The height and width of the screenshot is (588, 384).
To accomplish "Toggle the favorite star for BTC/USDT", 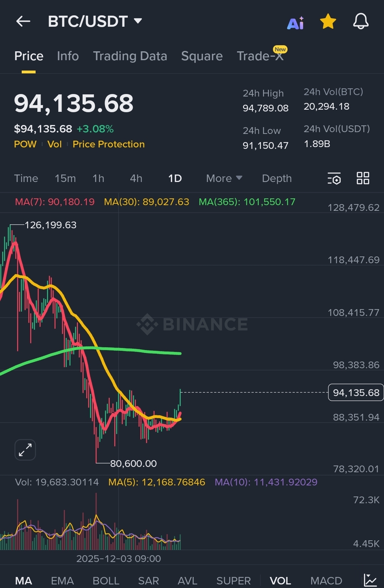I will (328, 21).
